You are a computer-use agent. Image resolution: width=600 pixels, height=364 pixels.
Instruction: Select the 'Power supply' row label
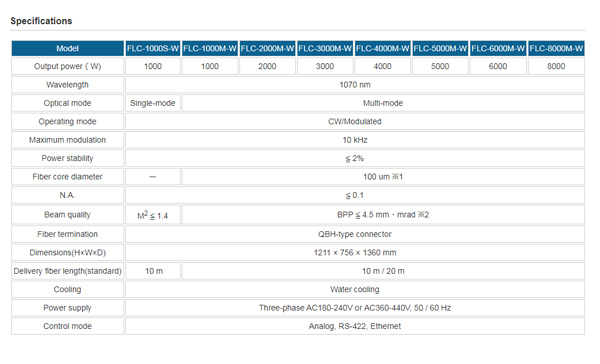point(67,307)
